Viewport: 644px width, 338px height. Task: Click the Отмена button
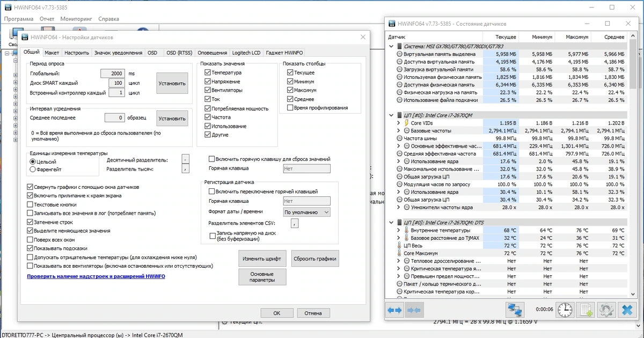pos(313,313)
